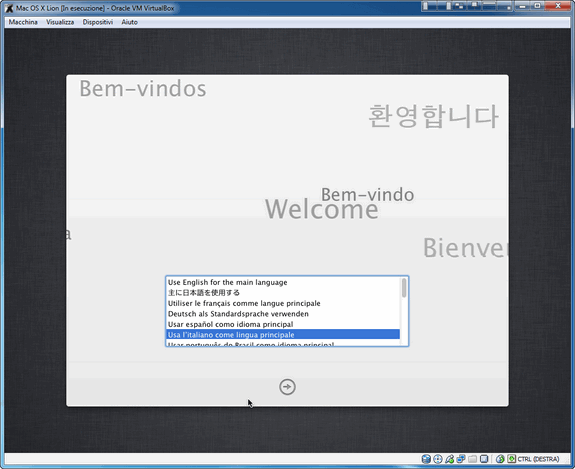
Task: Click the shared folders status icon
Action: coord(472,459)
